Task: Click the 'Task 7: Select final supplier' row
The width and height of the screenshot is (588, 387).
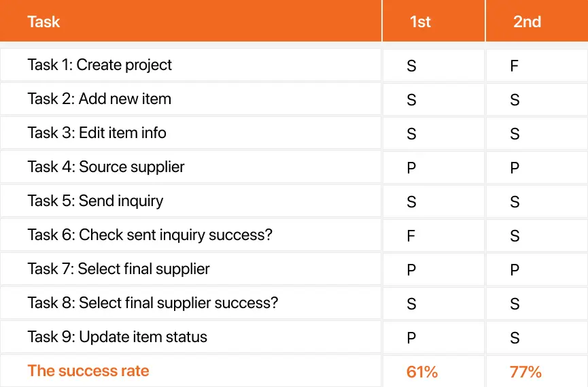Action: point(294,269)
